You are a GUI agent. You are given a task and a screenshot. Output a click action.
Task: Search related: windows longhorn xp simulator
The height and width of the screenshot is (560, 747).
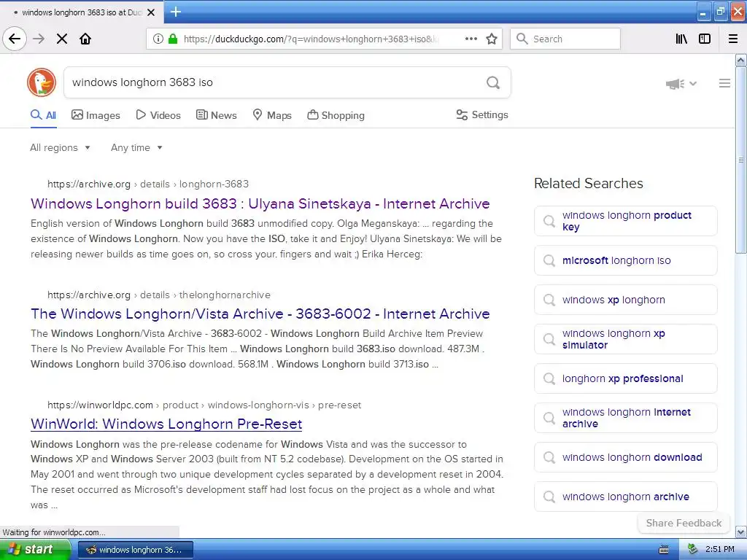point(625,339)
